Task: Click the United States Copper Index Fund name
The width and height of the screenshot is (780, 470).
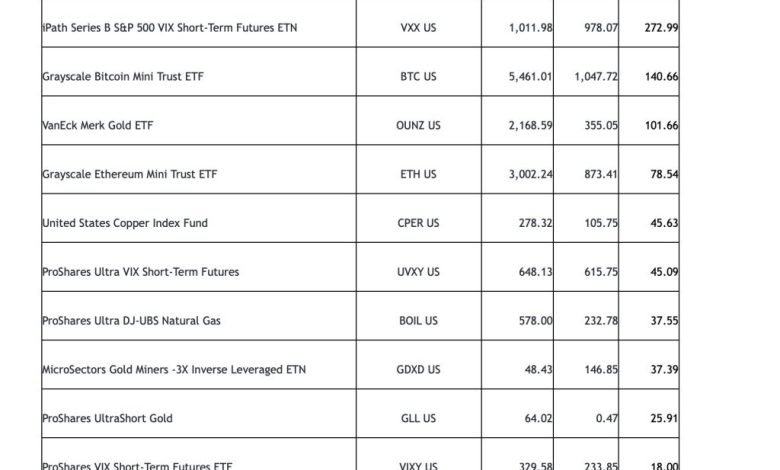Action: (125, 223)
